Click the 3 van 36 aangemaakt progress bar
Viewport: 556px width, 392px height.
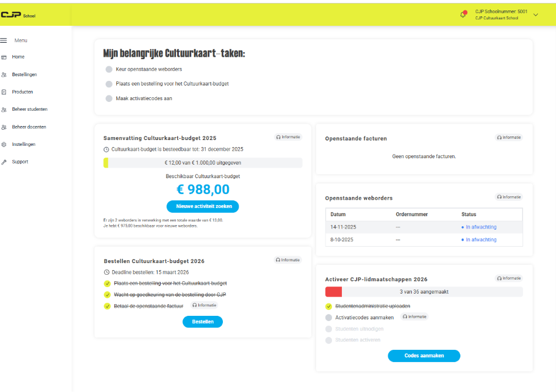coord(423,291)
